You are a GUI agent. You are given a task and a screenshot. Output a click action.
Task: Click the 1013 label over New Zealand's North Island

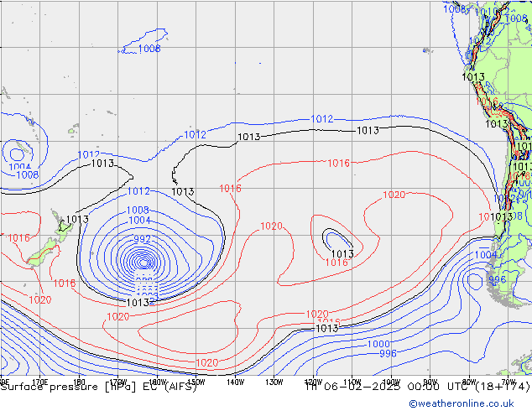[77, 220]
